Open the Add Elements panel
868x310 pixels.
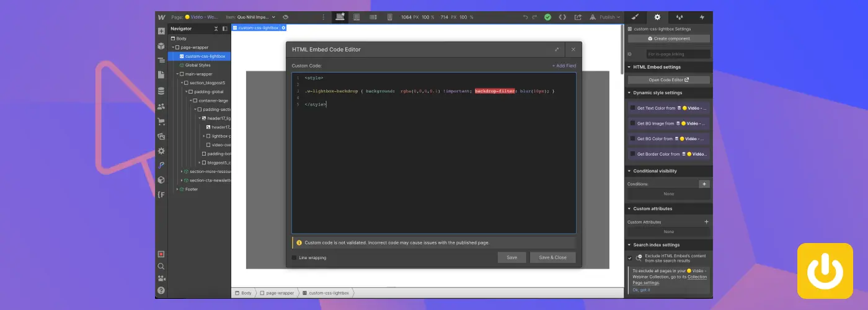tap(161, 31)
